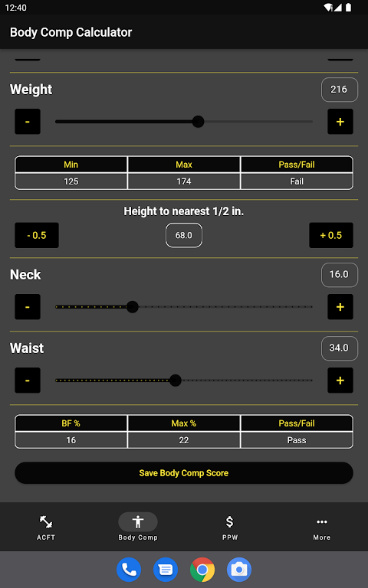Add 0.5 inch to height
This screenshot has width=368, height=588.
(x=331, y=235)
